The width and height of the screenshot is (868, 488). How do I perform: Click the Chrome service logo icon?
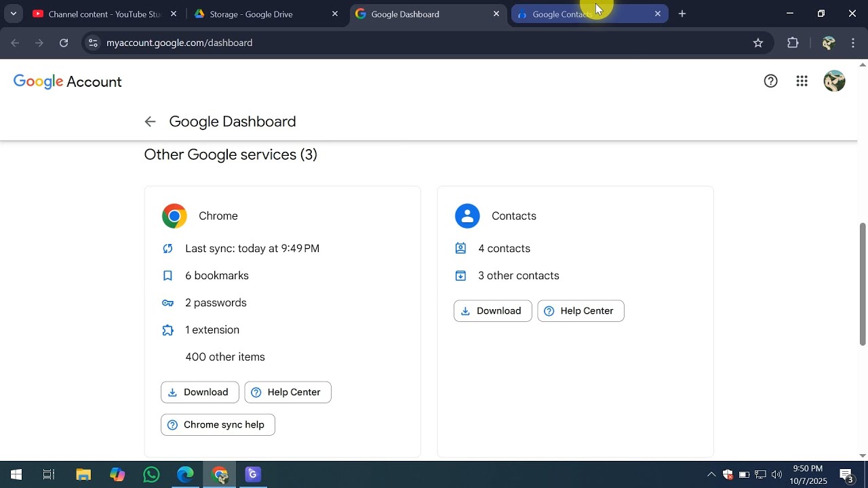pos(174,216)
